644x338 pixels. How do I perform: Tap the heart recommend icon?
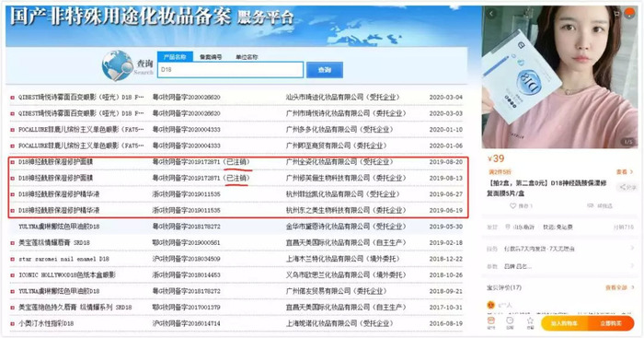pyautogui.click(x=513, y=205)
